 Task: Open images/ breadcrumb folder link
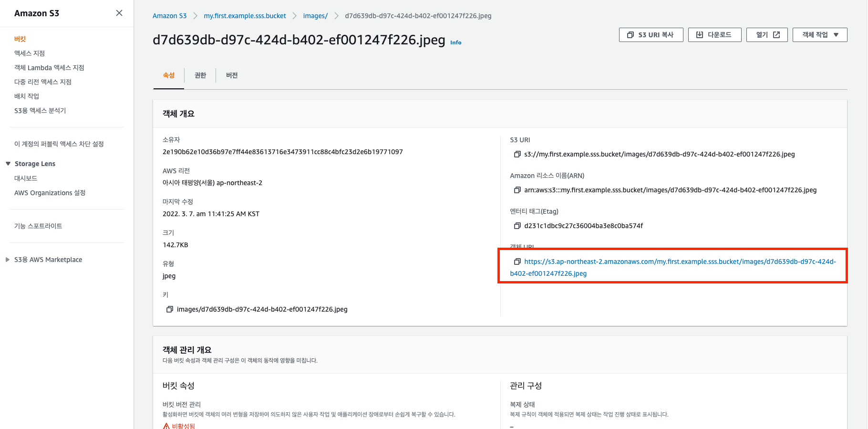click(315, 16)
